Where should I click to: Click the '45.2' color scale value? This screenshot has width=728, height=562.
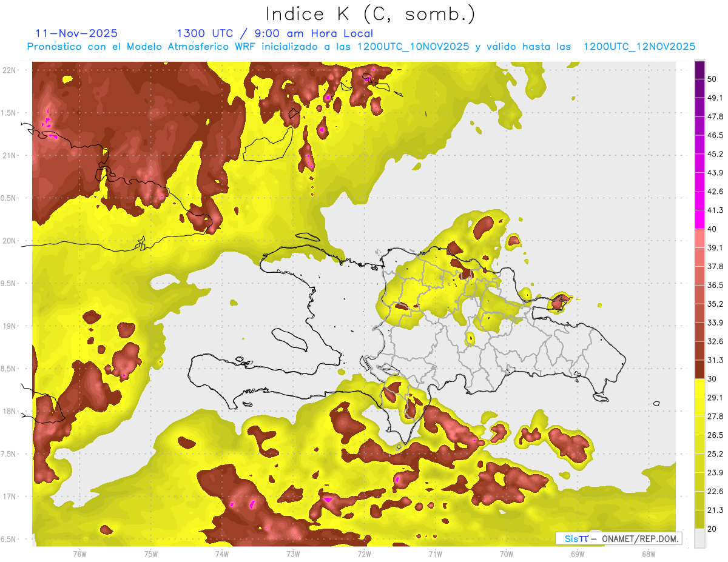[x=715, y=154]
